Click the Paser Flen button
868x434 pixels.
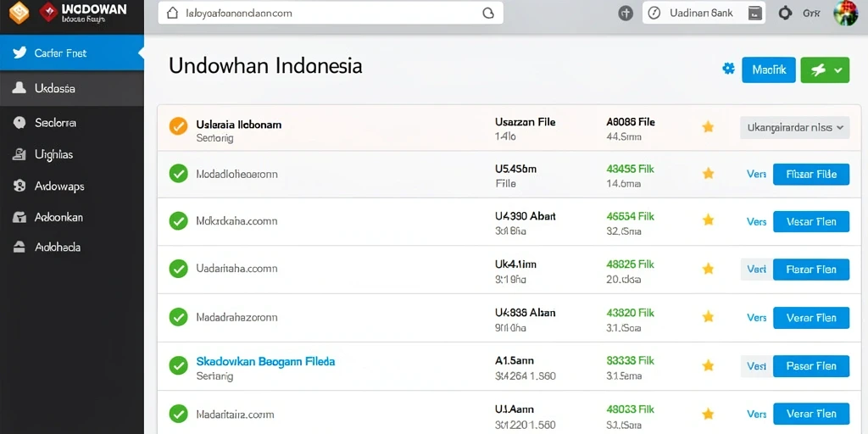pos(811,366)
